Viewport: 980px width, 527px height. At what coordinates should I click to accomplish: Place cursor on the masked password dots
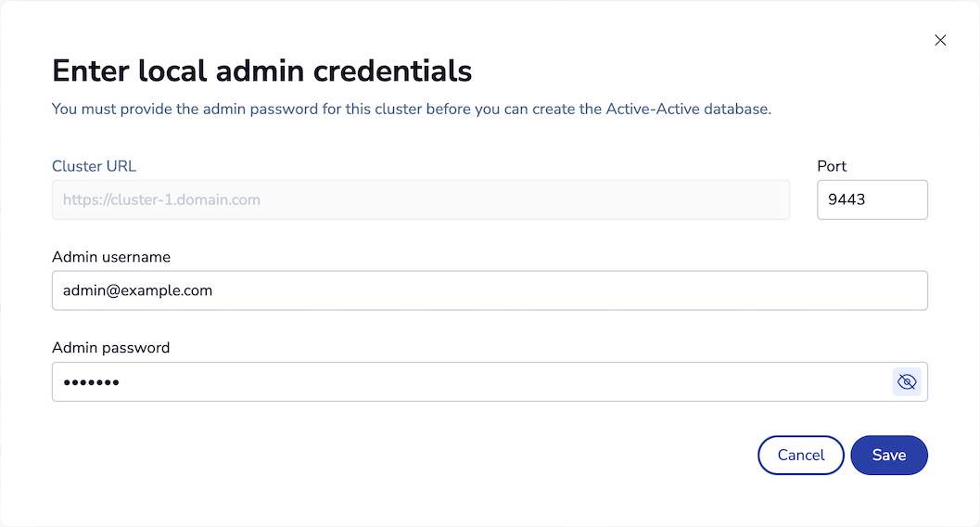pyautogui.click(x=91, y=382)
